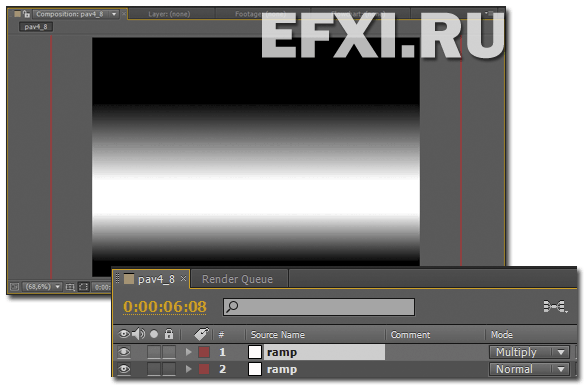Switch to the Layer: (none) tab
The width and height of the screenshot is (588, 388).
coord(169,14)
